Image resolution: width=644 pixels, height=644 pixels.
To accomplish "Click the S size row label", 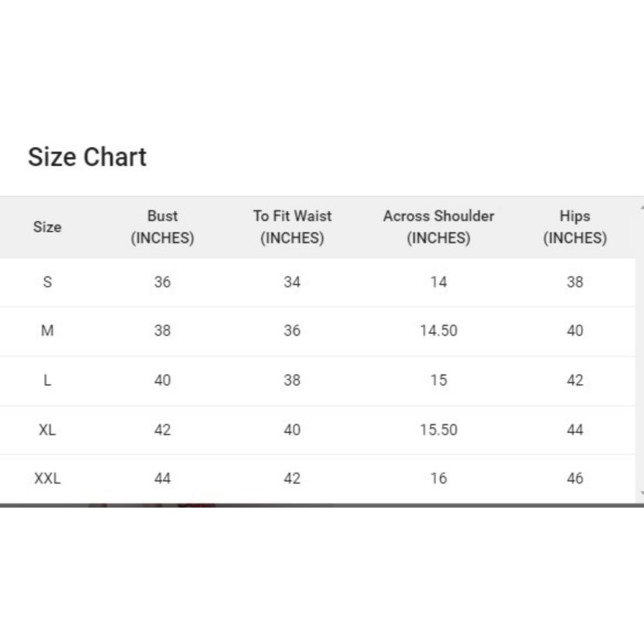I will tap(47, 282).
